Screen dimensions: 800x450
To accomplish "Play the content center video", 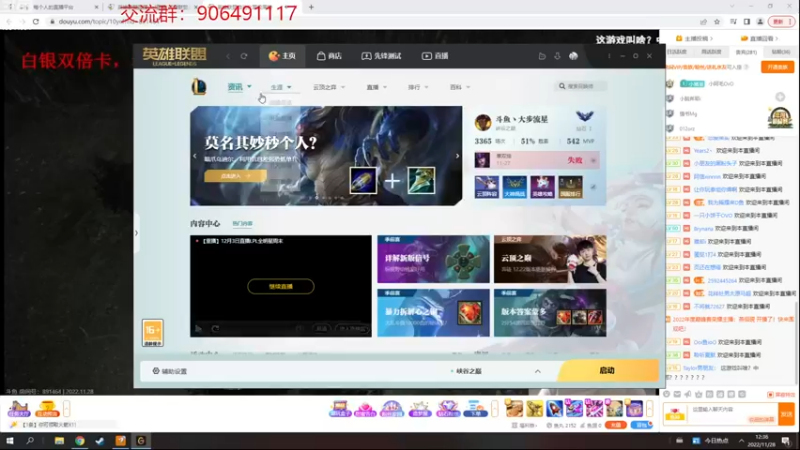I will pyautogui.click(x=198, y=329).
